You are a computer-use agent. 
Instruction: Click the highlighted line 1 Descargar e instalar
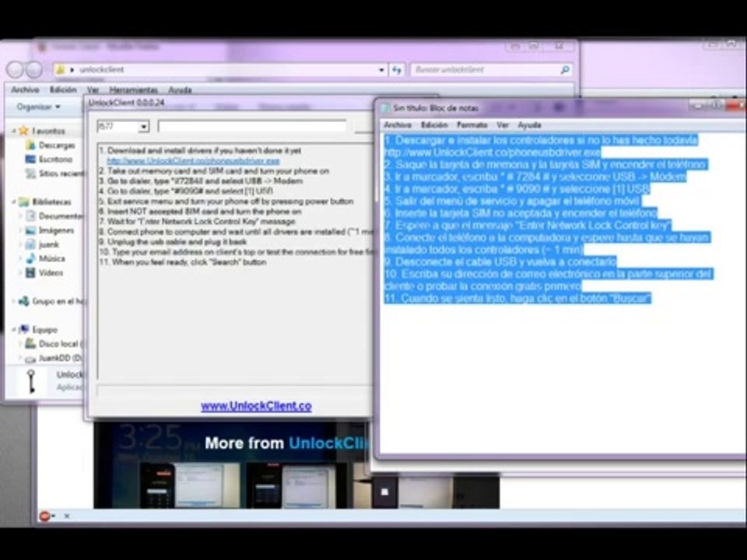point(542,140)
